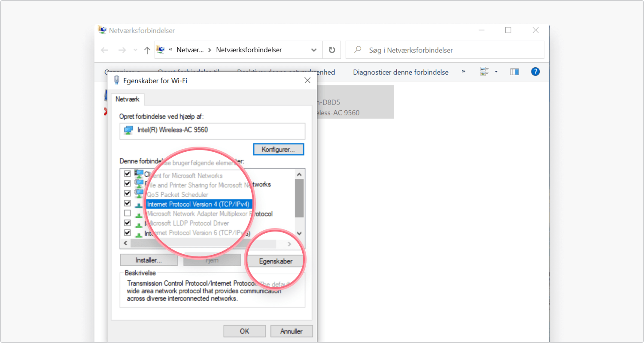Click the Up arrow navigation icon

[147, 50]
